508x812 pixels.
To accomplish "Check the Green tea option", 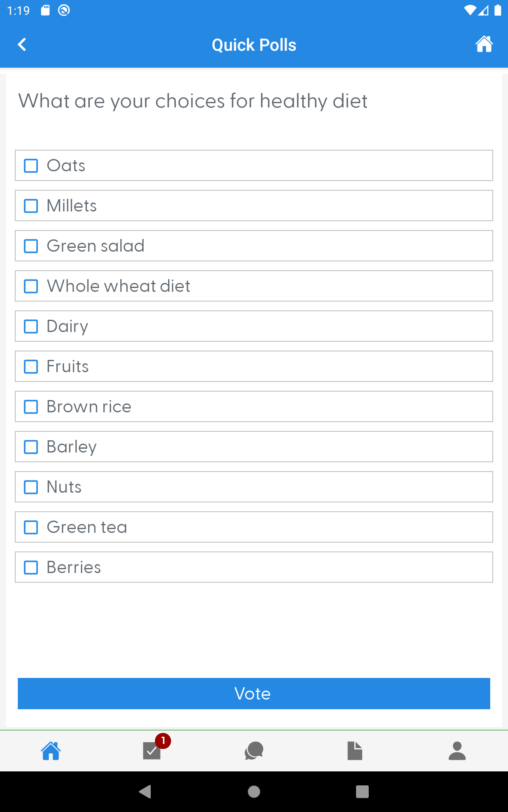I will pyautogui.click(x=31, y=527).
